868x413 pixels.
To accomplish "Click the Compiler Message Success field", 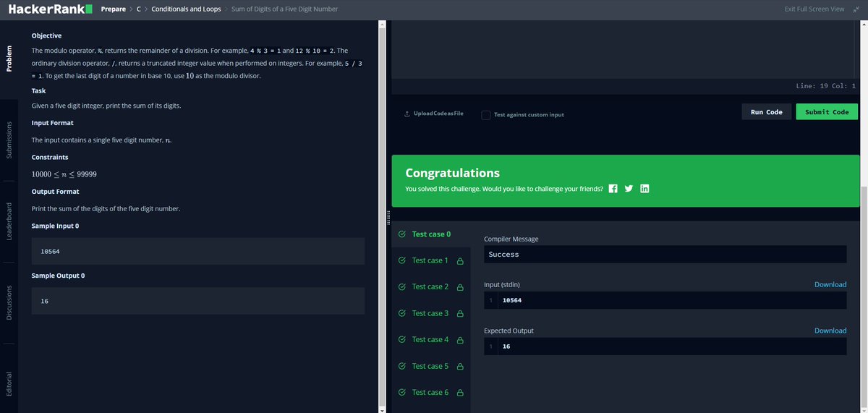I will (x=665, y=255).
